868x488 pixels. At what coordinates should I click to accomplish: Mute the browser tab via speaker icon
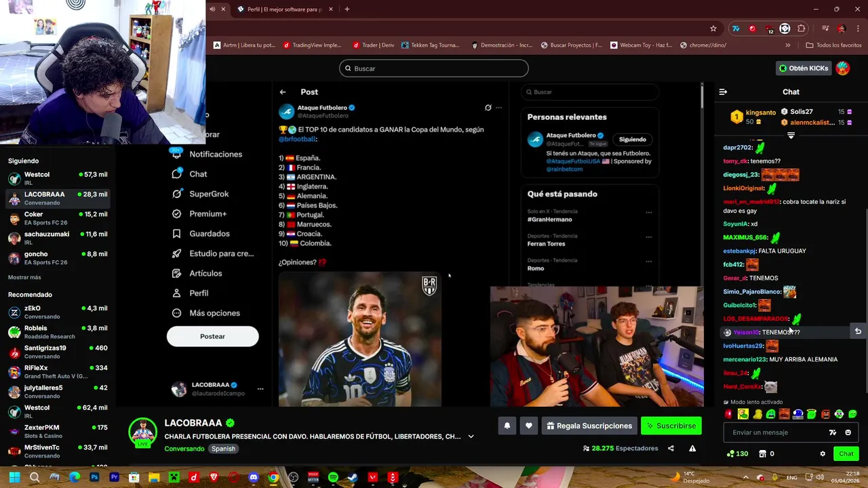click(x=212, y=9)
